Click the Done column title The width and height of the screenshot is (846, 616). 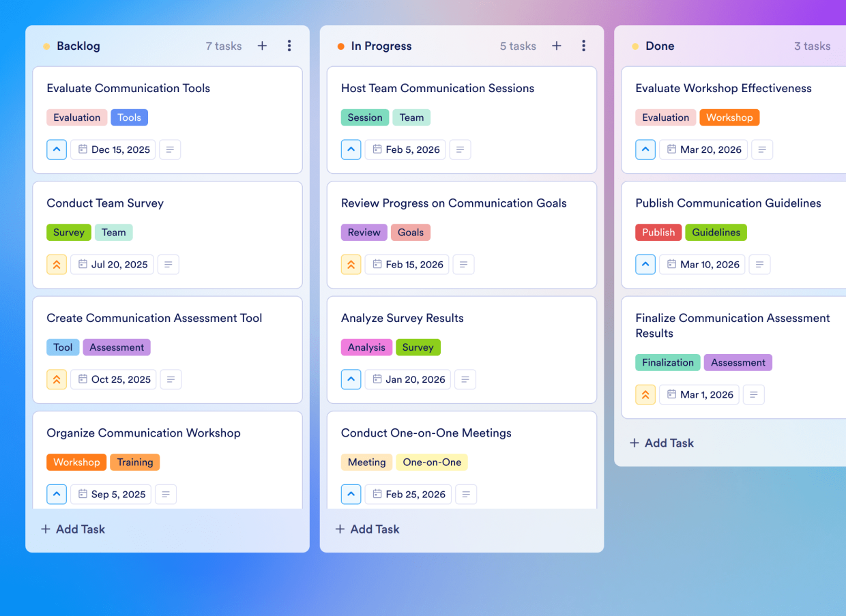pyautogui.click(x=659, y=46)
